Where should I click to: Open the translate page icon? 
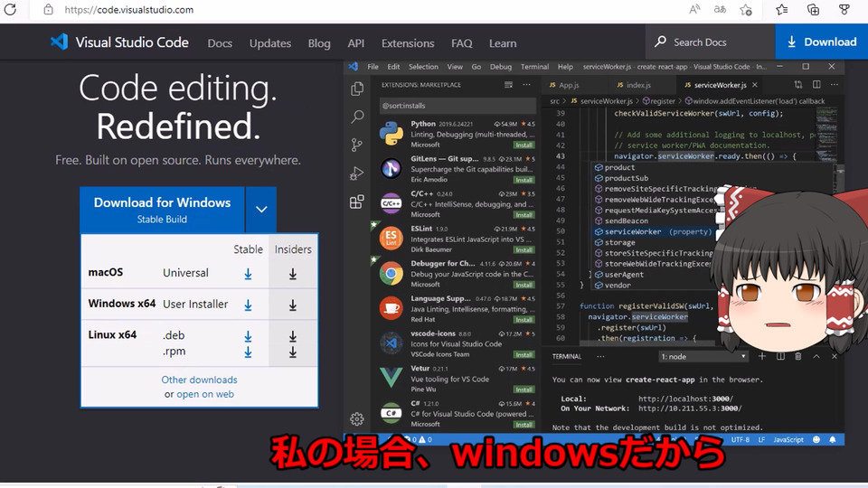[x=720, y=9]
